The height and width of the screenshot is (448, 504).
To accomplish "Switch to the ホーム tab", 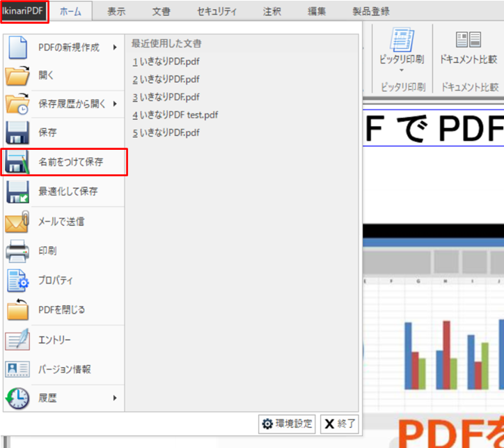I will 71,12.
